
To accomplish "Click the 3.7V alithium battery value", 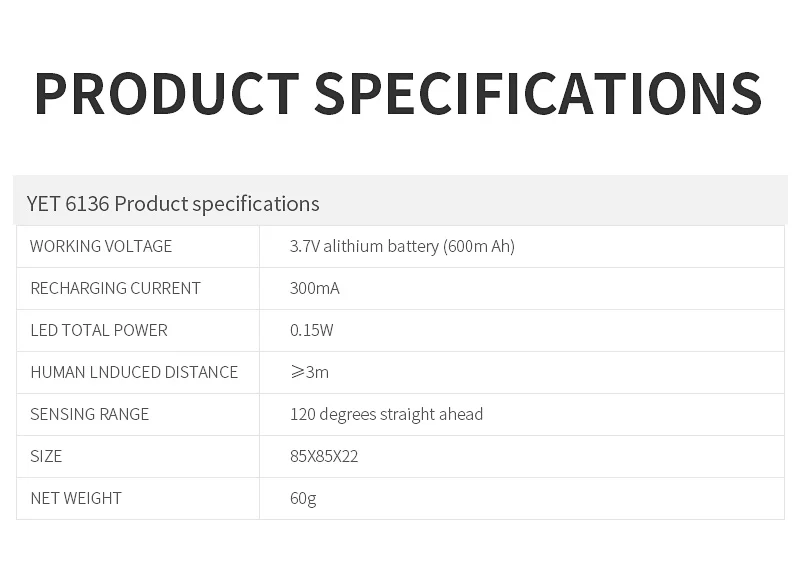I will click(x=364, y=246).
